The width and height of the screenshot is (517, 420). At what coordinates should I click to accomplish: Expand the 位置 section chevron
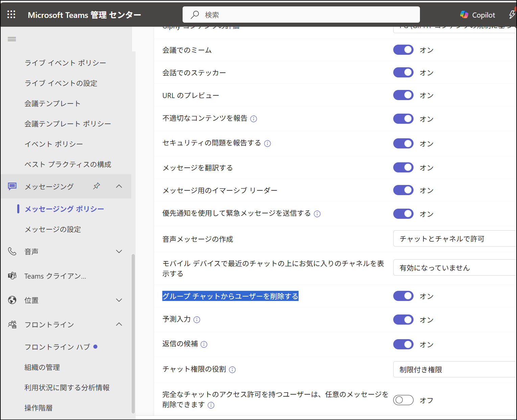[119, 300]
